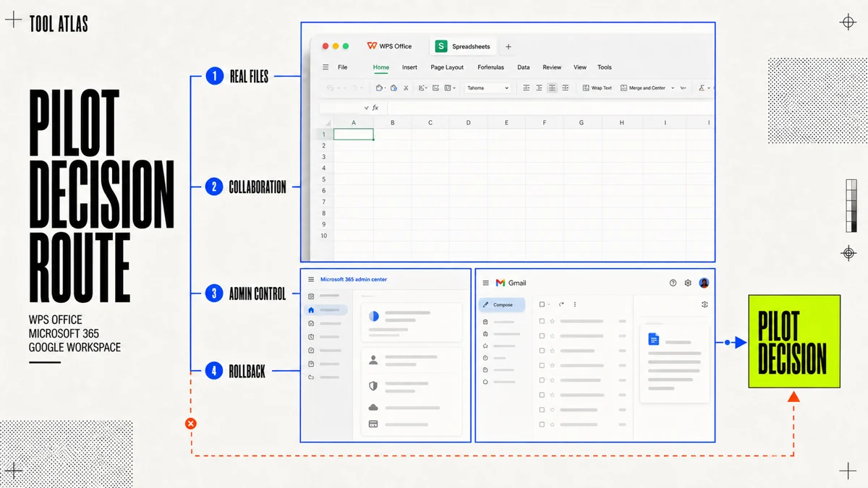Enable Wrap Text in the toolbar

click(x=597, y=88)
